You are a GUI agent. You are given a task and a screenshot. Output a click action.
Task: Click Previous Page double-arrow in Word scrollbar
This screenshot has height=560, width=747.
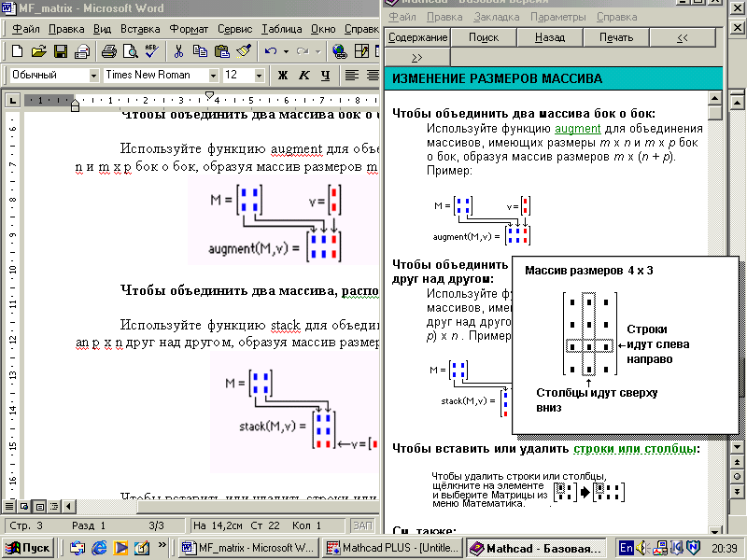pos(737,462)
